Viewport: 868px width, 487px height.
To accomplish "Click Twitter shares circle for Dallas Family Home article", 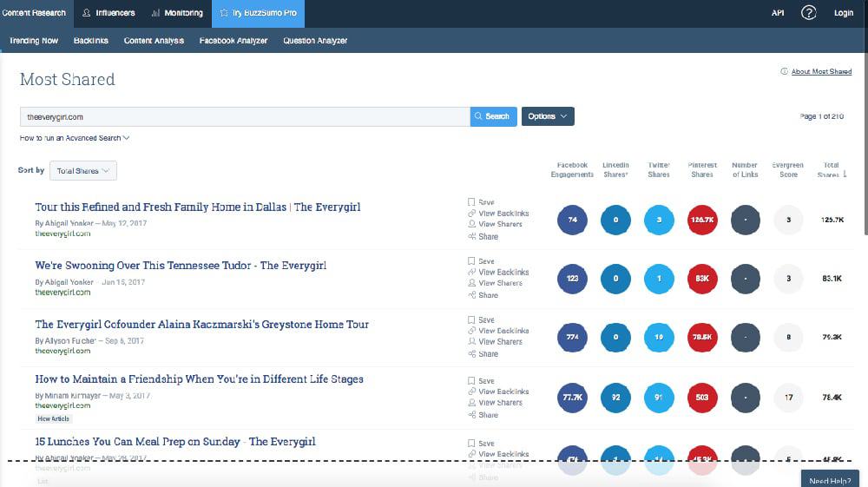I will [x=659, y=220].
